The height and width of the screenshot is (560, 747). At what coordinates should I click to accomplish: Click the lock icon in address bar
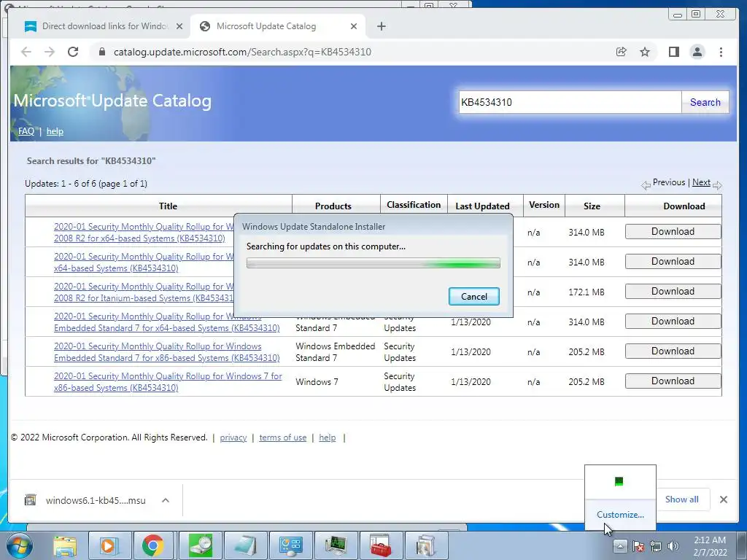(101, 52)
